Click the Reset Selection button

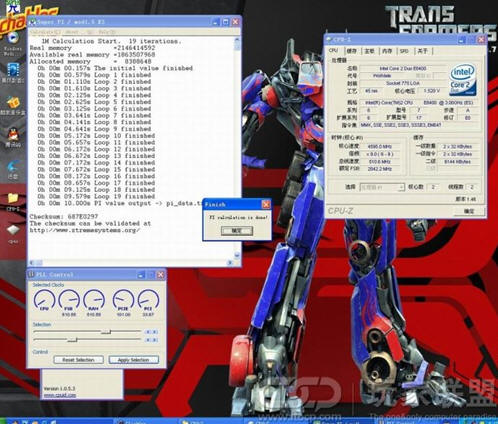click(78, 360)
